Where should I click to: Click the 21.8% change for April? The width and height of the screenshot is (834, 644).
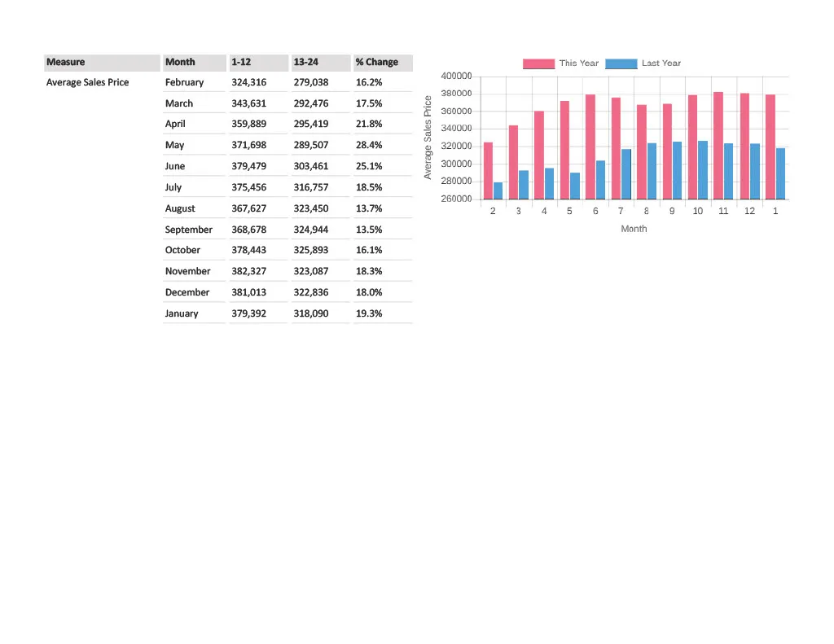click(369, 124)
